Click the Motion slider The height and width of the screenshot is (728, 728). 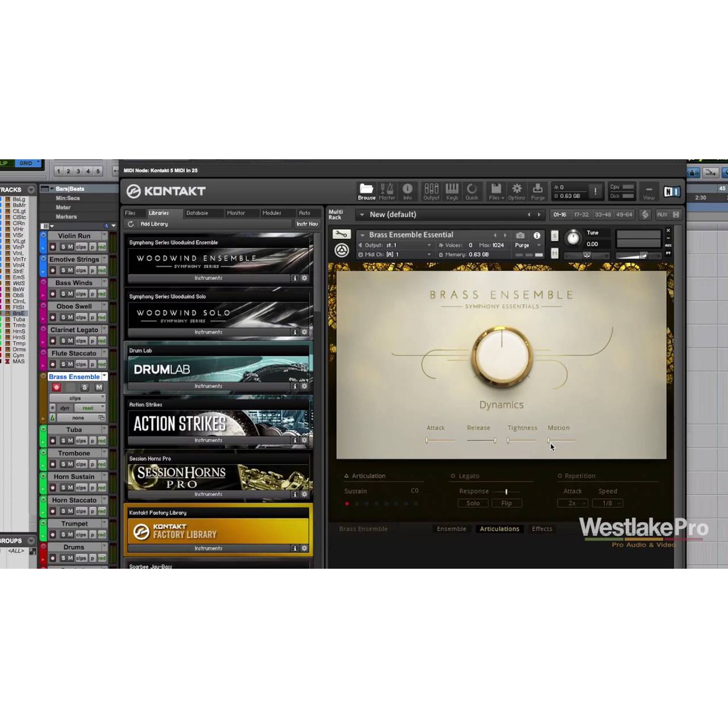point(562,440)
